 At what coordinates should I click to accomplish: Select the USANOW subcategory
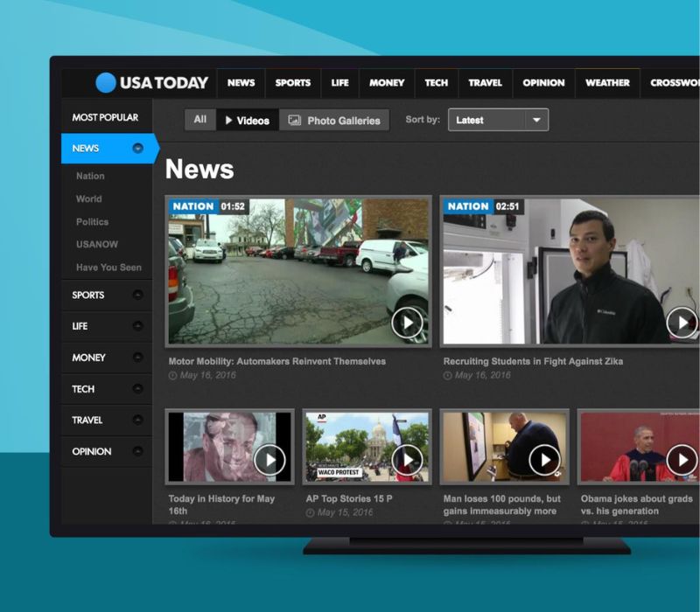point(97,245)
